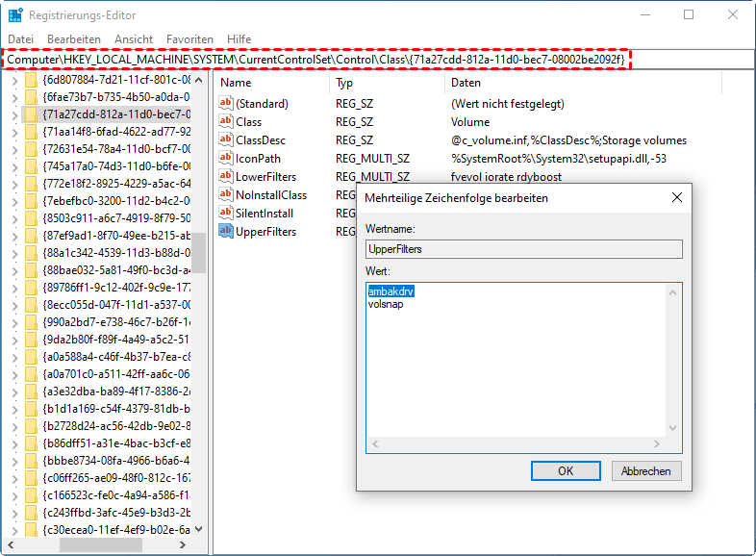Select the (Standard) value string icon
The height and width of the screenshot is (556, 756).
click(x=226, y=103)
